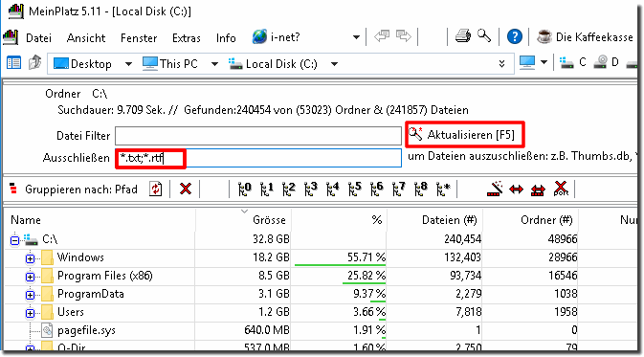This screenshot has width=644, height=357.
Task: Open the Extras menu
Action: (x=186, y=38)
